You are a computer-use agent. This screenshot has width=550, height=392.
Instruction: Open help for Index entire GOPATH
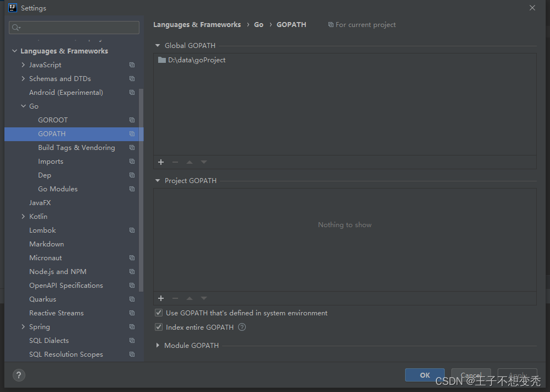pos(242,327)
